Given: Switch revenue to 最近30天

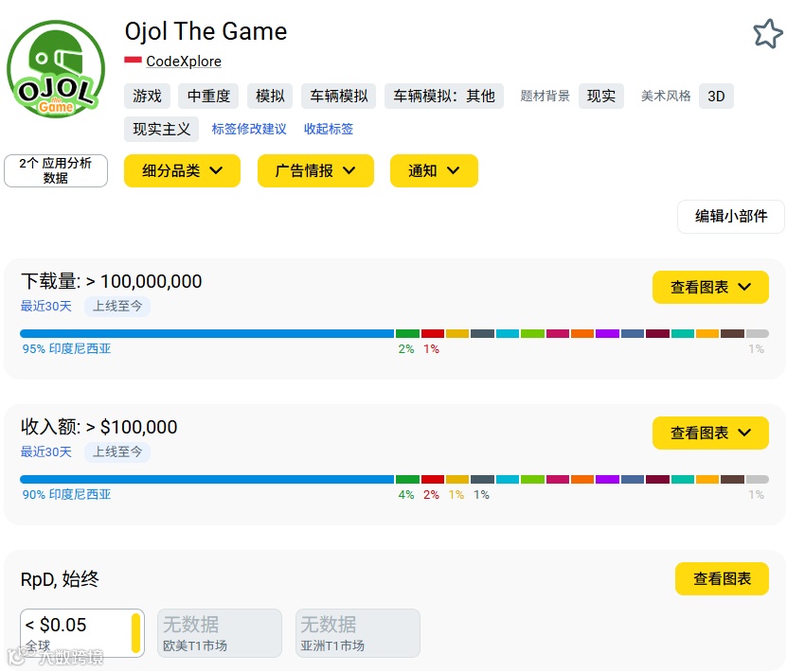Looking at the screenshot, I should point(46,452).
